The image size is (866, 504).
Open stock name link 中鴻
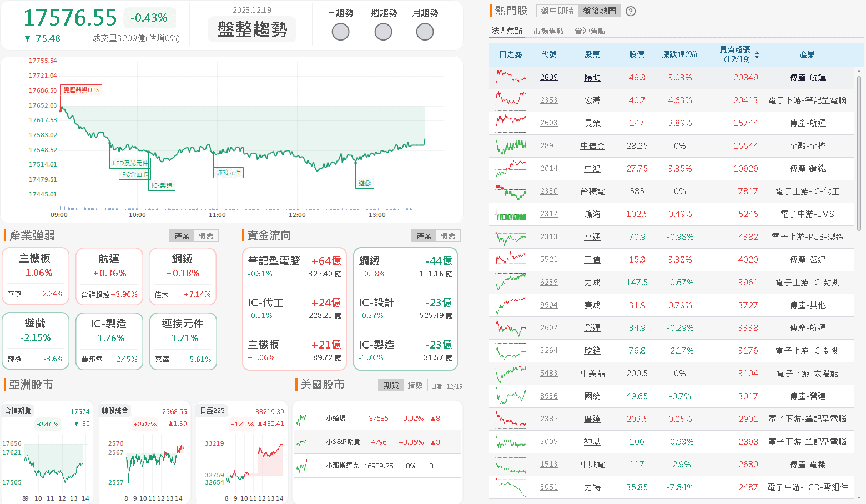pos(592,169)
